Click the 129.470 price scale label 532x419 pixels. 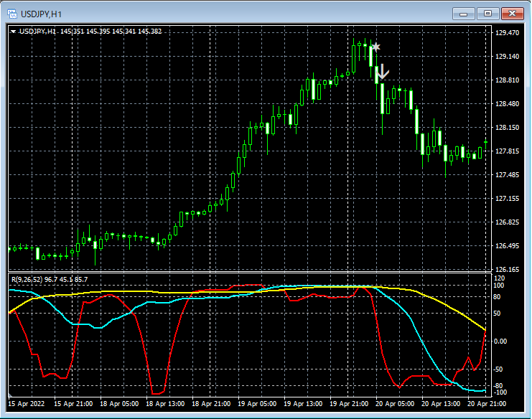[507, 33]
